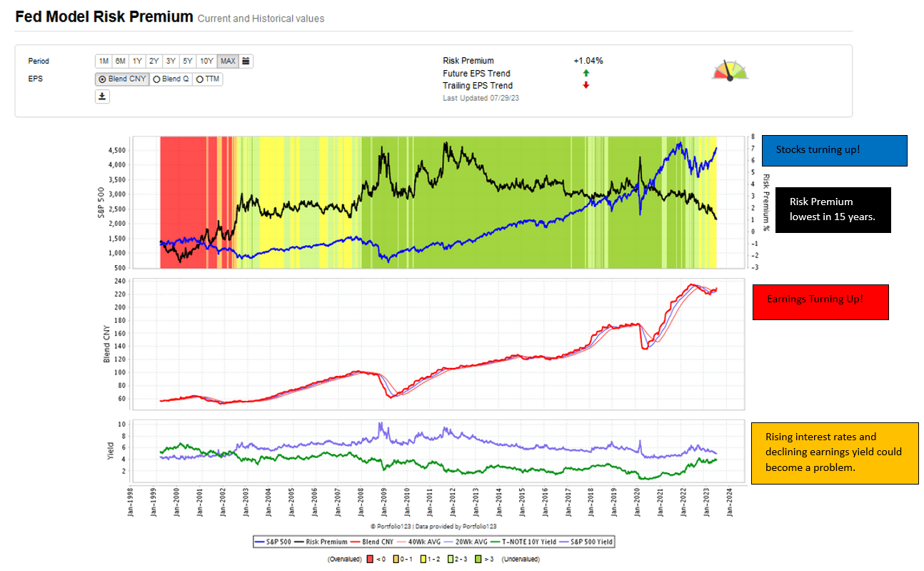The width and height of the screenshot is (924, 571).
Task: Click the red Overvalued color swatch
Action: tap(368, 558)
